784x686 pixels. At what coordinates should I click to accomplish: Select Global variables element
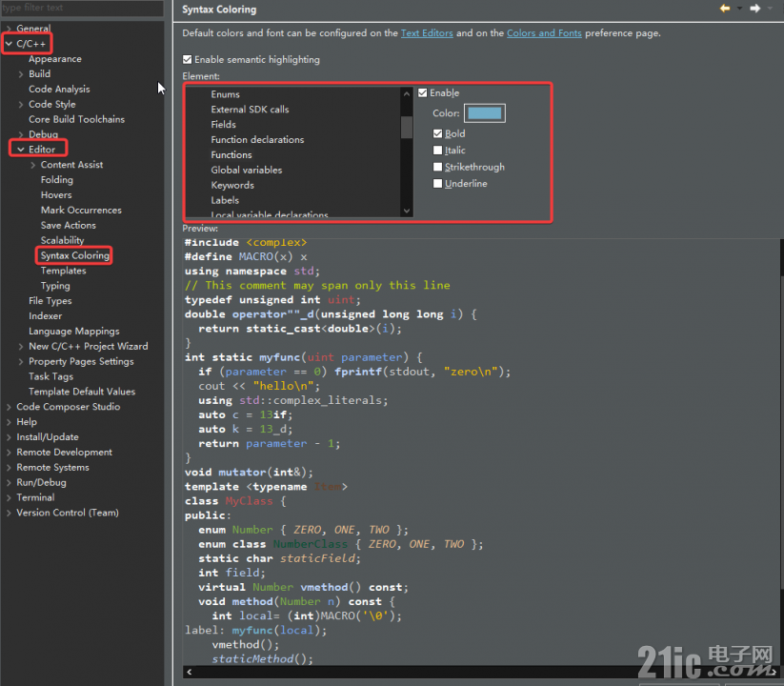coord(246,170)
